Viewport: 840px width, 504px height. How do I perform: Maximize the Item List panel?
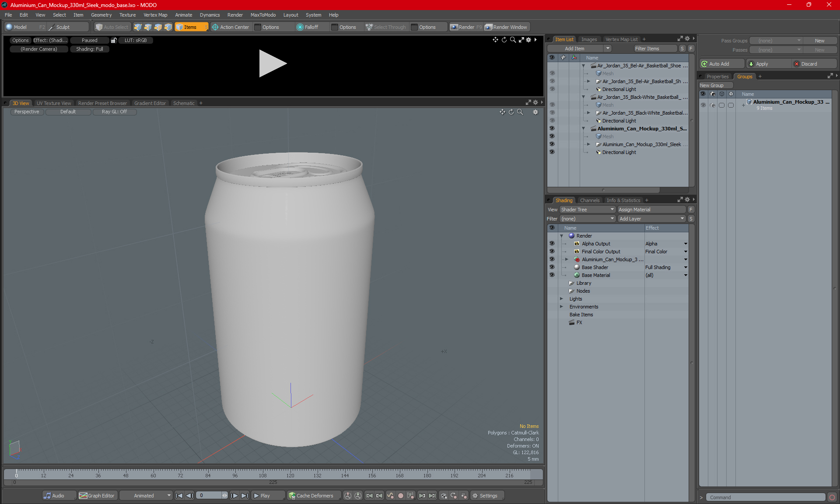click(x=680, y=39)
